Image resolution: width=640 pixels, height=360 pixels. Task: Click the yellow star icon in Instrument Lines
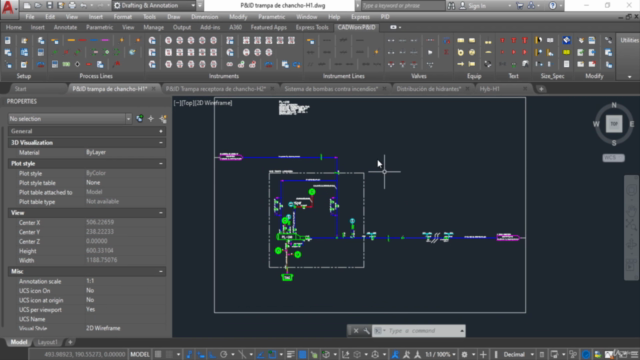point(376,52)
